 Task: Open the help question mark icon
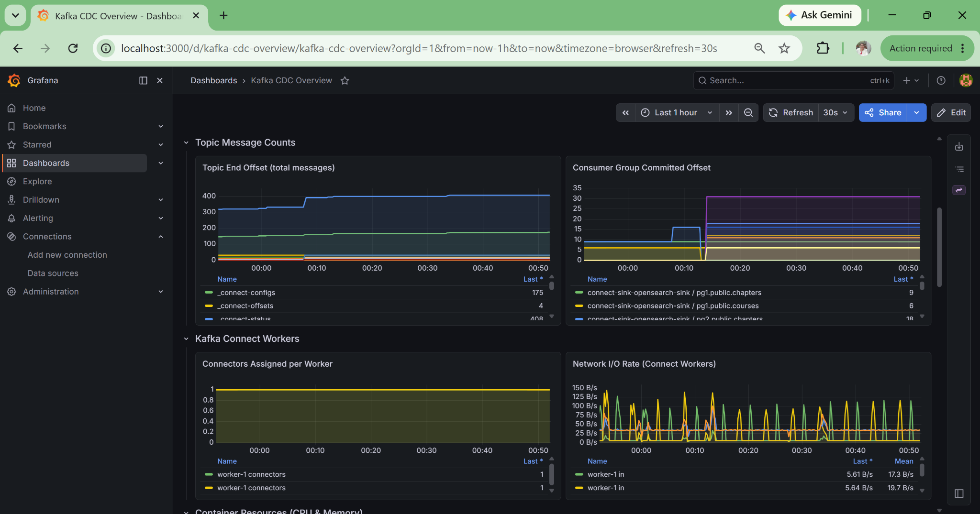pos(941,80)
